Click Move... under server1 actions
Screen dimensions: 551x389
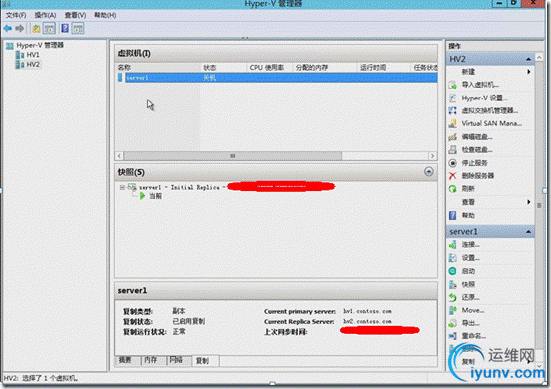coord(473,310)
